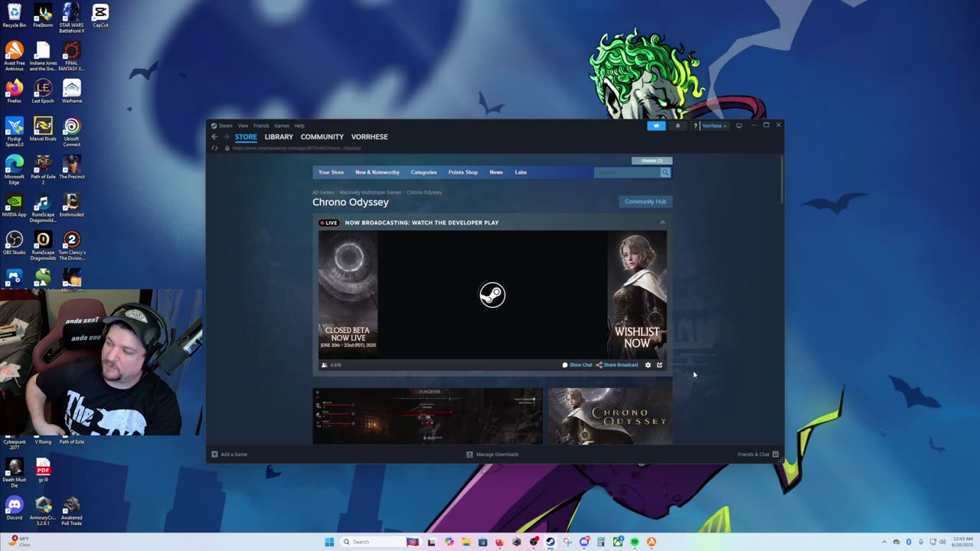
Task: Select the STORE tab
Action: pyautogui.click(x=246, y=137)
